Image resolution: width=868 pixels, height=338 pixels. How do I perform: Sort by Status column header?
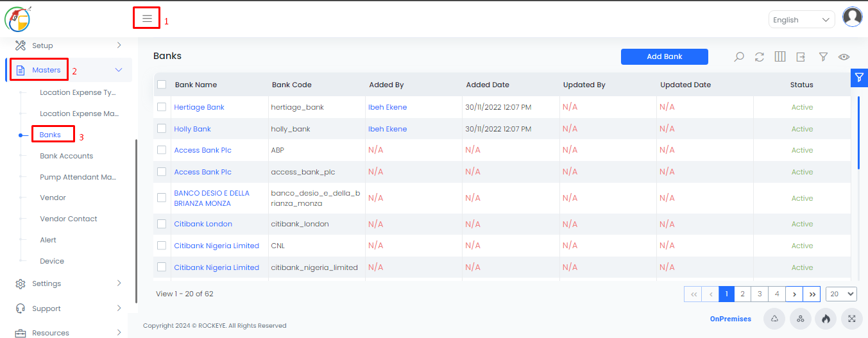tap(802, 85)
